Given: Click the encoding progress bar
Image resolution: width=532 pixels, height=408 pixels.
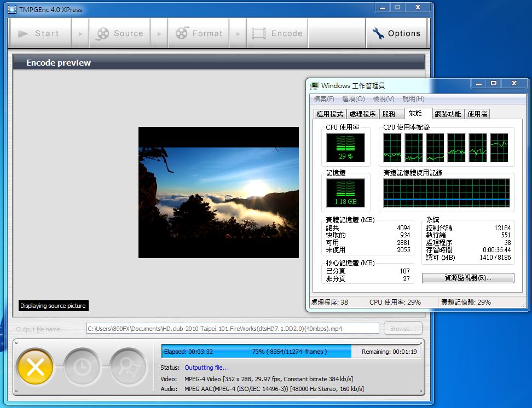Looking at the screenshot, I should 290,352.
